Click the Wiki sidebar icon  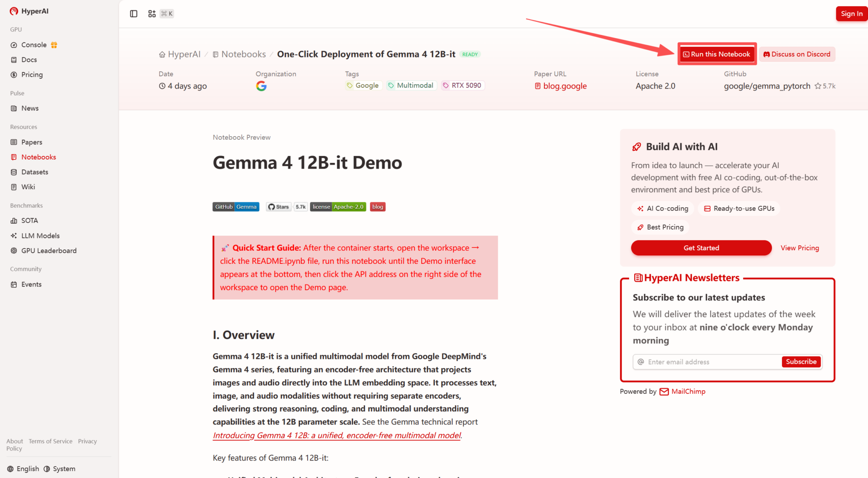14,187
